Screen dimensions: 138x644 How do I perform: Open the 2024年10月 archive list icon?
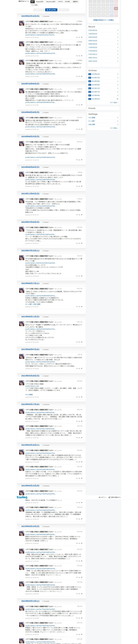click(90, 78)
